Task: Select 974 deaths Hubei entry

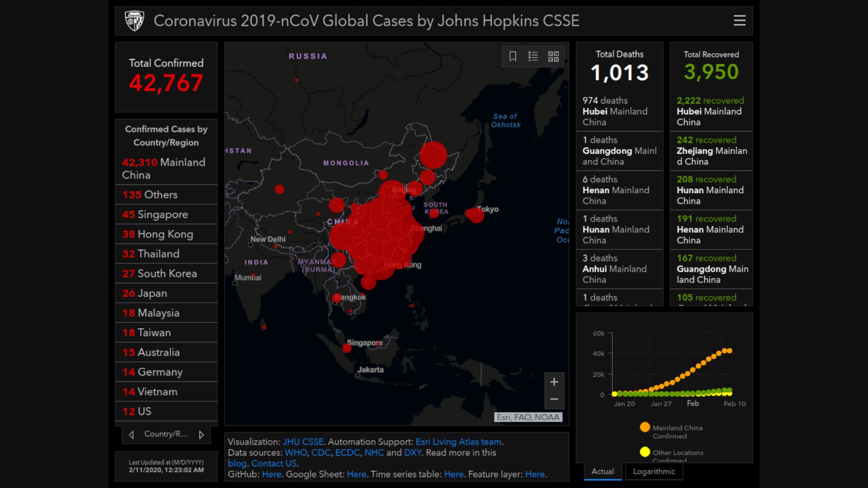Action: pos(619,111)
